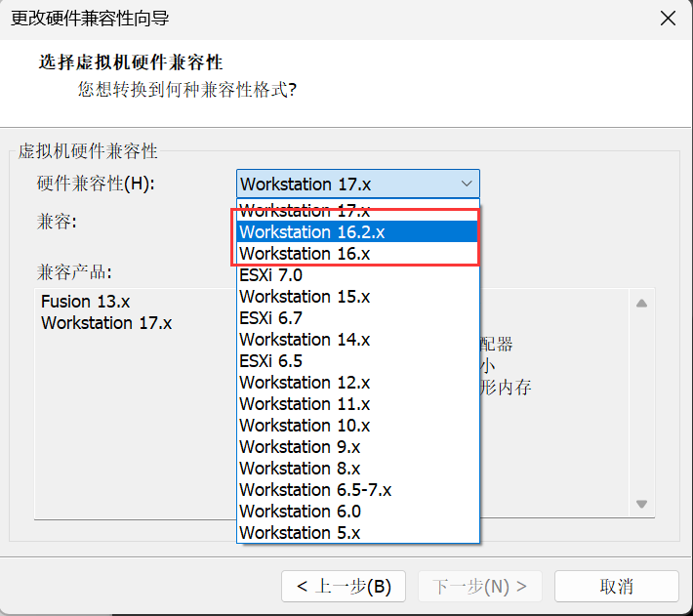The height and width of the screenshot is (616, 693).
Task: Click the 上一步(B) back button
Action: point(344,587)
